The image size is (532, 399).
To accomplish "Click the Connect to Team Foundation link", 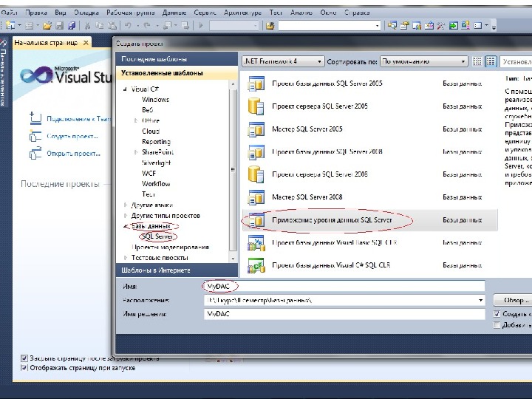I will pos(79,119).
